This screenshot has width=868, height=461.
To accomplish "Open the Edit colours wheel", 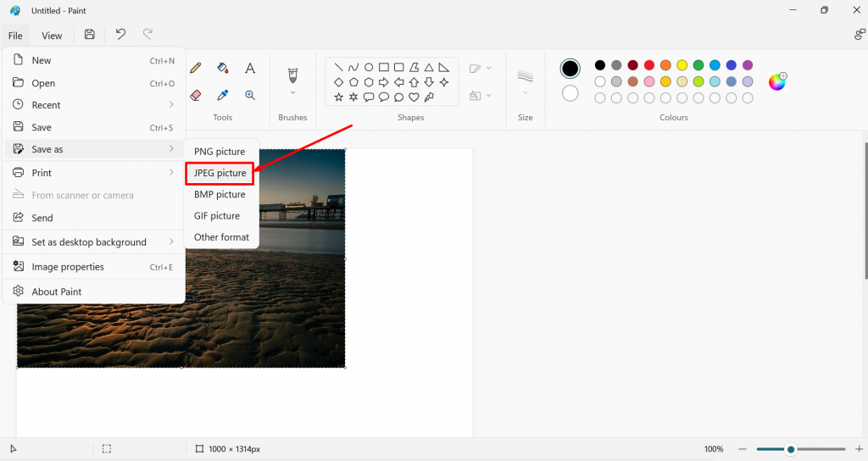I will click(777, 81).
